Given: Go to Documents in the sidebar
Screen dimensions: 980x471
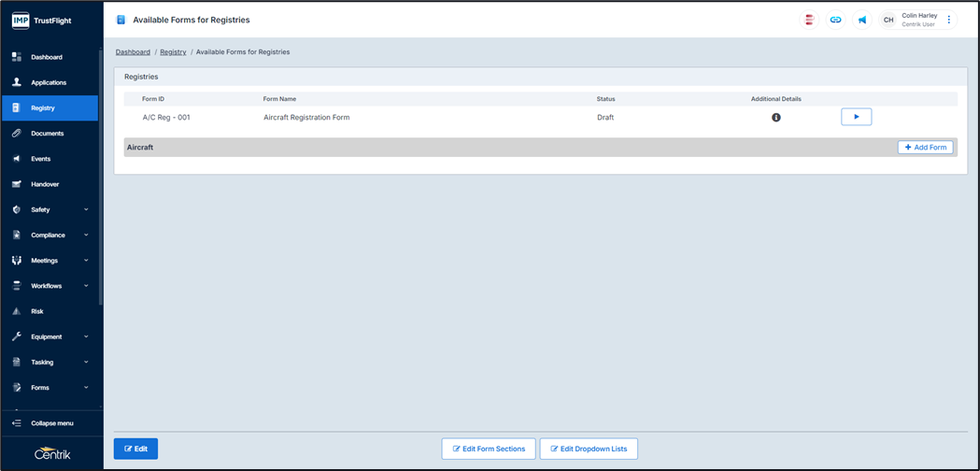Looking at the screenshot, I should tap(47, 134).
